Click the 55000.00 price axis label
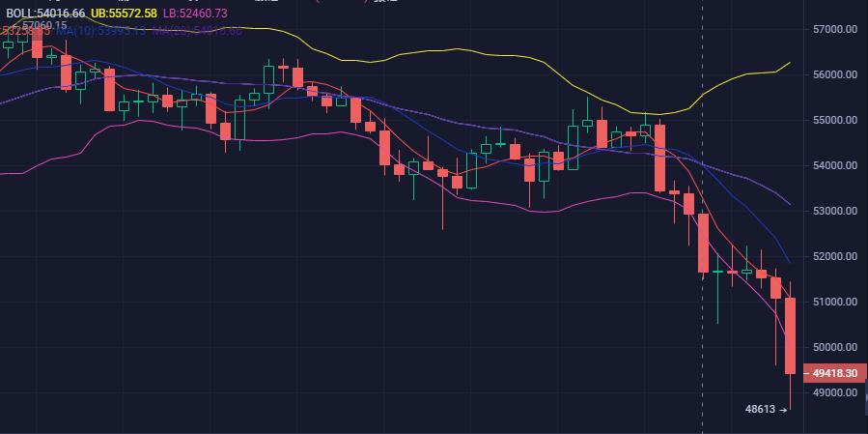Image resolution: width=868 pixels, height=434 pixels. pyautogui.click(x=836, y=120)
